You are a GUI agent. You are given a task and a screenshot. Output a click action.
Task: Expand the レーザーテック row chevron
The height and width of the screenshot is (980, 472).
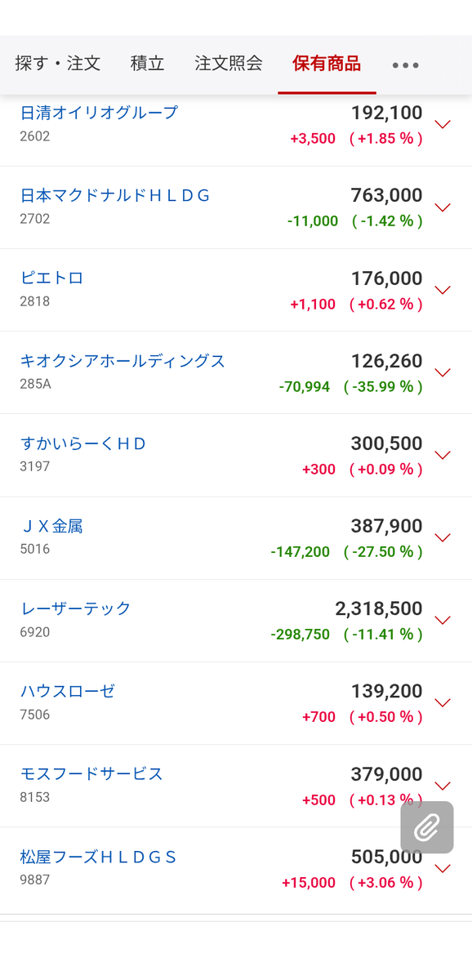click(443, 620)
